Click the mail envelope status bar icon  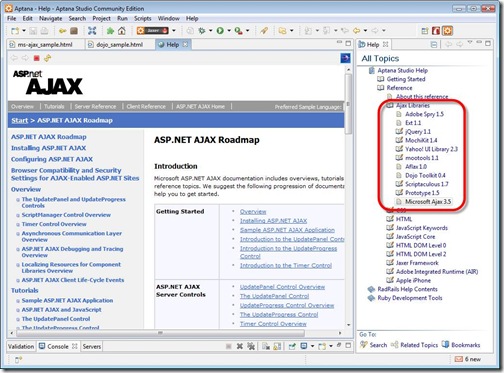(x=459, y=359)
